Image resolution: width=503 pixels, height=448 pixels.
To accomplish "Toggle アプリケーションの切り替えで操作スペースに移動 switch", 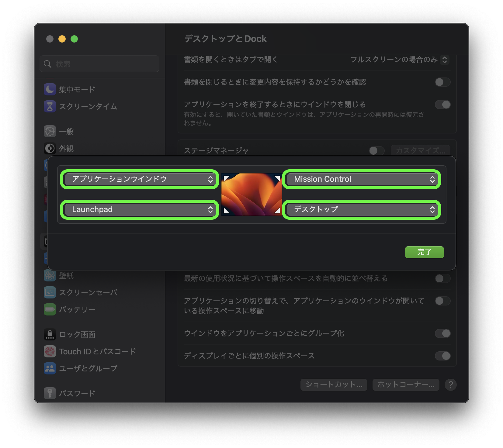I will coord(442,301).
